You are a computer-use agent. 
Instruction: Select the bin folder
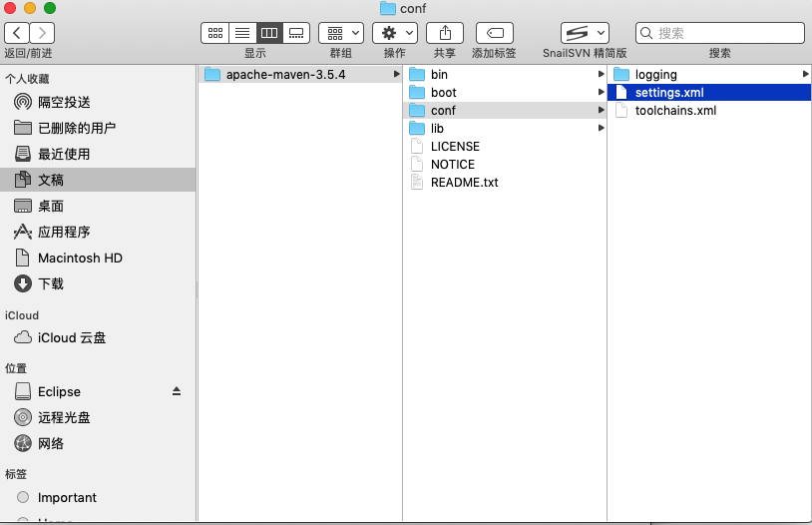505,75
